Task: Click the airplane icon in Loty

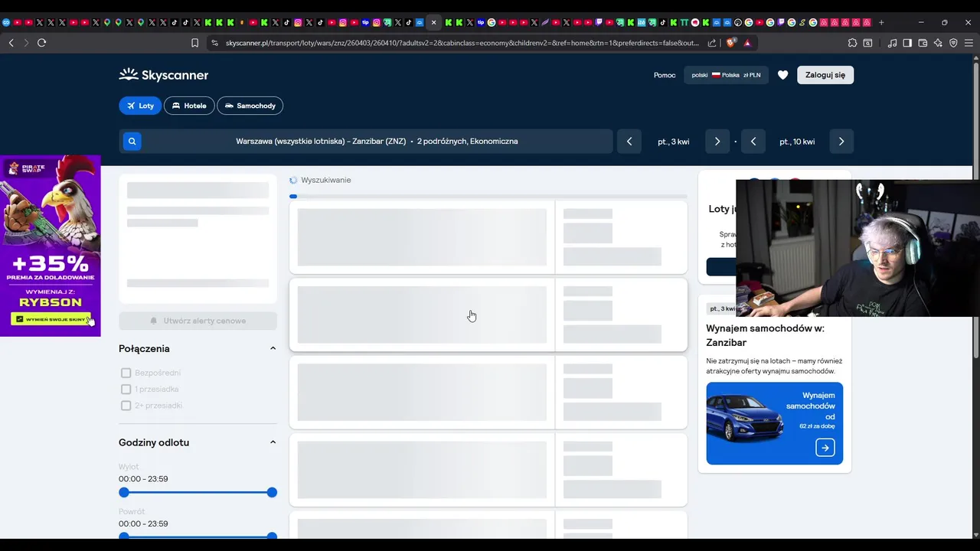Action: click(x=131, y=106)
